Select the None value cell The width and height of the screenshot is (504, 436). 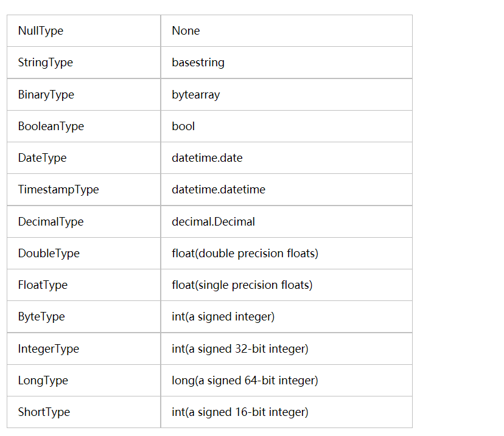(287, 31)
